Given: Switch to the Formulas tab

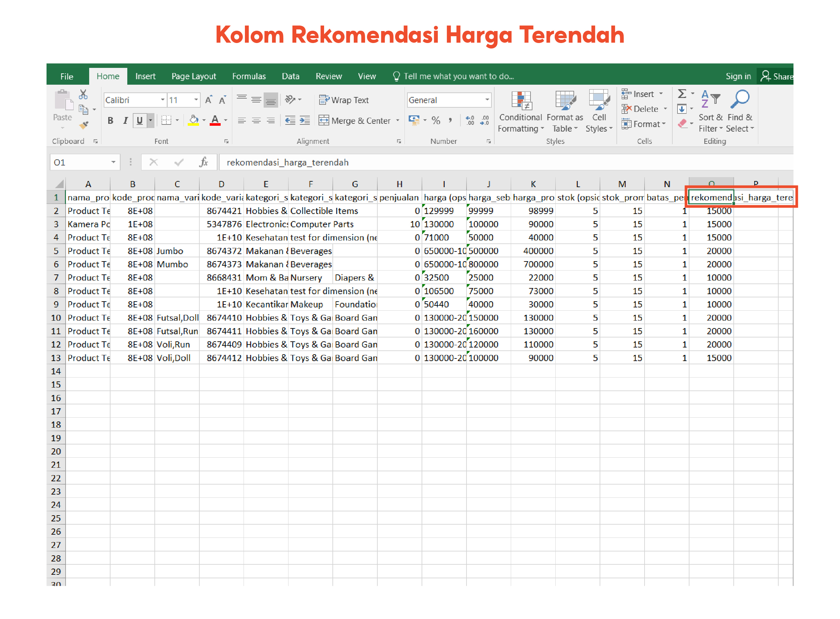Looking at the screenshot, I should tap(249, 76).
